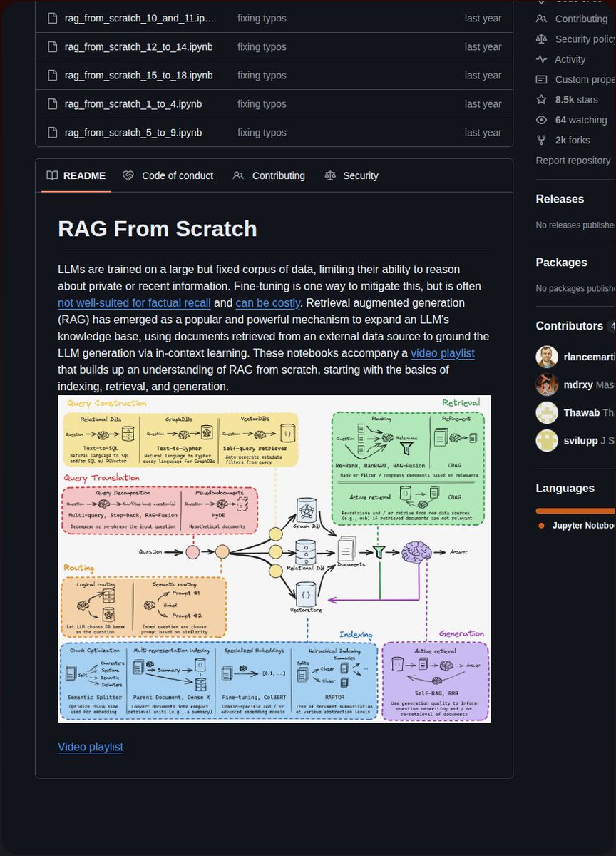The width and height of the screenshot is (616, 856).
Task: Open the 'Video playlist' link below the diagram
Action: [x=91, y=747]
